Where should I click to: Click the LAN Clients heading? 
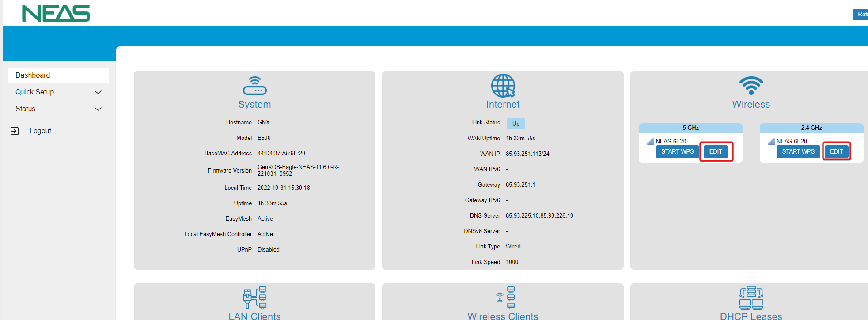point(254,316)
